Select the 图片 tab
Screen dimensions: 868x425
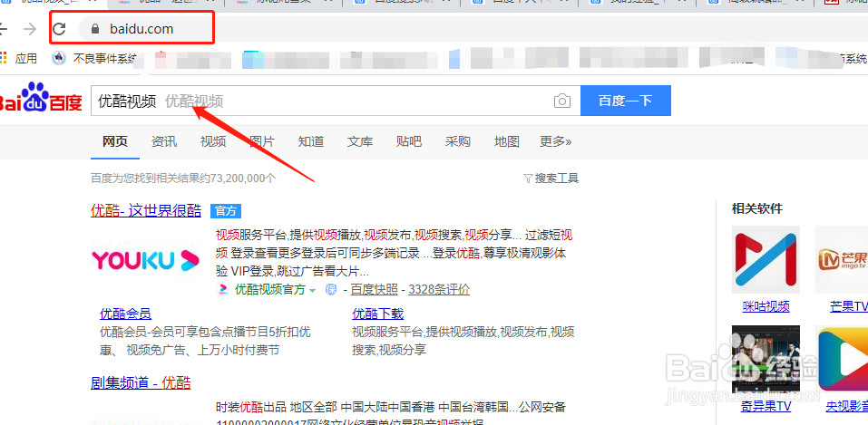tap(262, 141)
